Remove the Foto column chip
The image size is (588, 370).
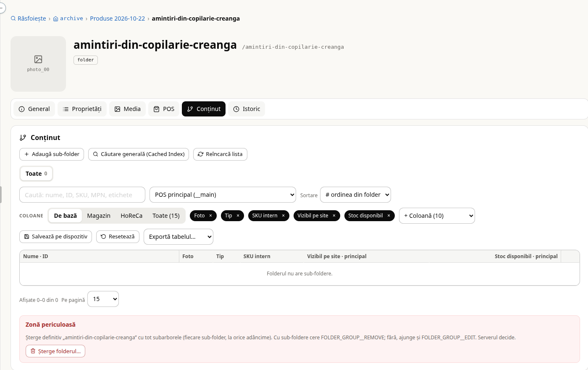click(x=210, y=216)
